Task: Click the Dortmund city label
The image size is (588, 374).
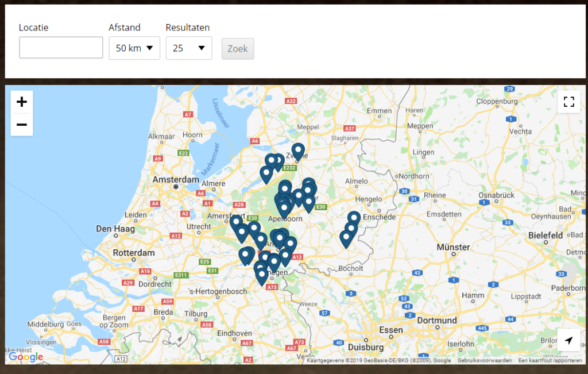Action: tap(437, 321)
